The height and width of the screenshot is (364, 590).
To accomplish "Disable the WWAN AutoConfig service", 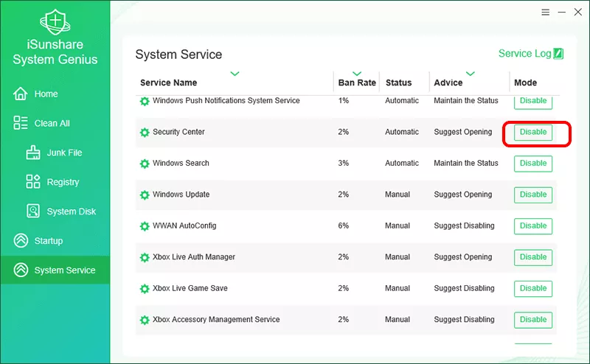I will point(532,226).
